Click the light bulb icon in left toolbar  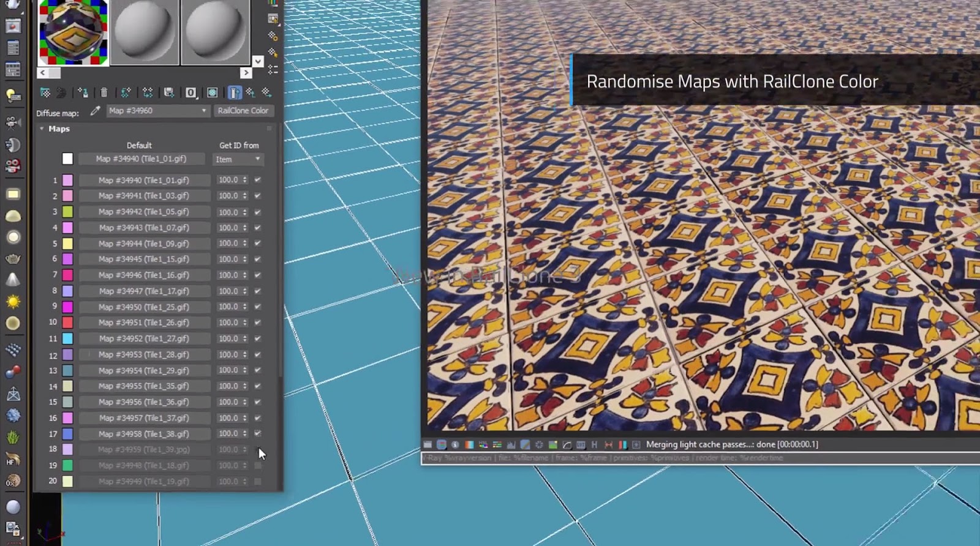(13, 95)
